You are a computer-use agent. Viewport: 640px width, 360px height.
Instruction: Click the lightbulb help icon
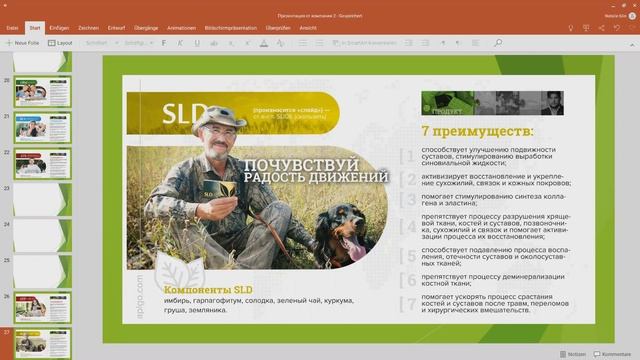[571, 28]
